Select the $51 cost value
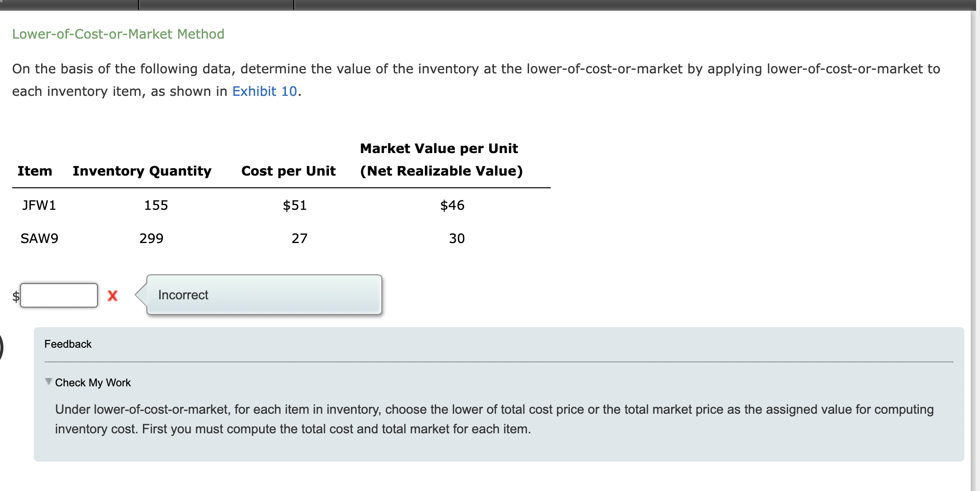Viewport: 980px width, 491px height. [295, 205]
